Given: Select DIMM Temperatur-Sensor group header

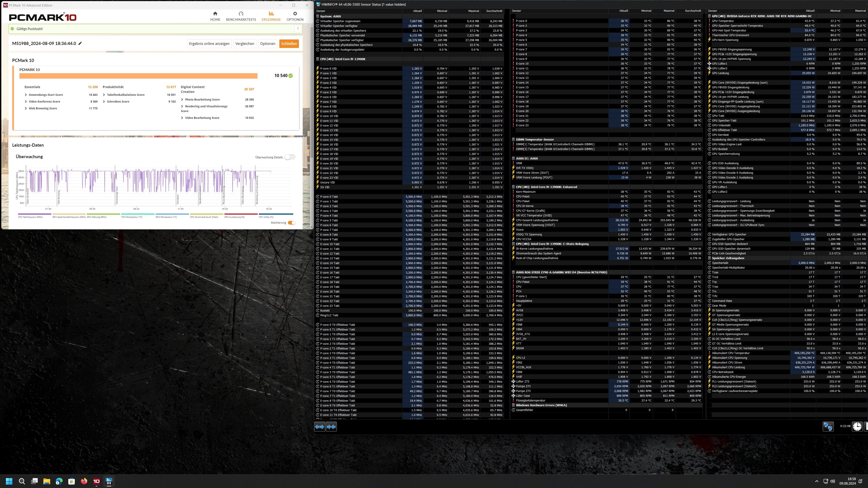Looking at the screenshot, I should (535, 139).
